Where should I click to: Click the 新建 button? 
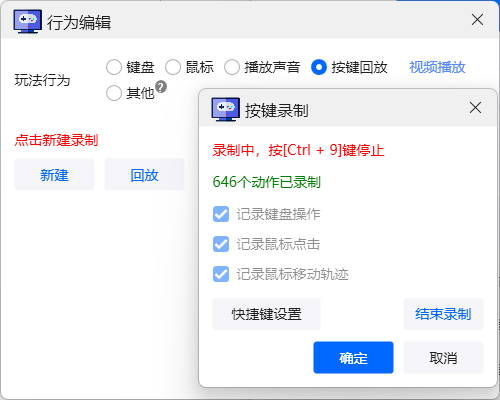(54, 174)
